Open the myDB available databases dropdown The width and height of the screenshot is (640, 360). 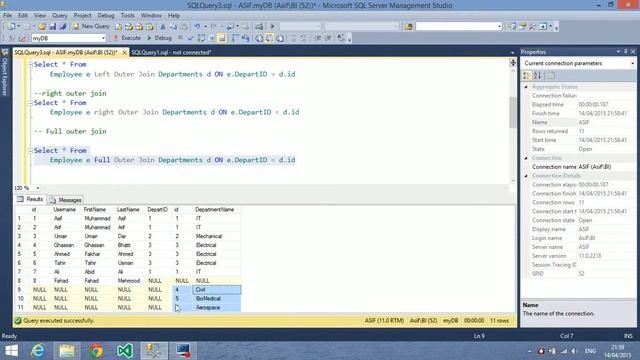(x=103, y=38)
